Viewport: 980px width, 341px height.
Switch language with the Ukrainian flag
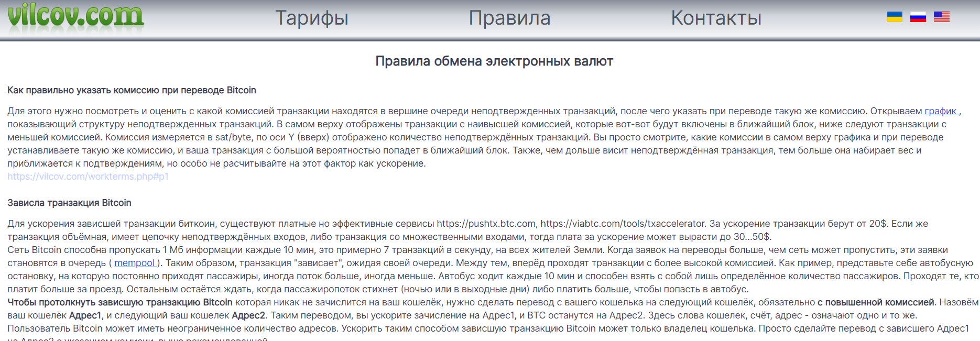[x=894, y=17]
